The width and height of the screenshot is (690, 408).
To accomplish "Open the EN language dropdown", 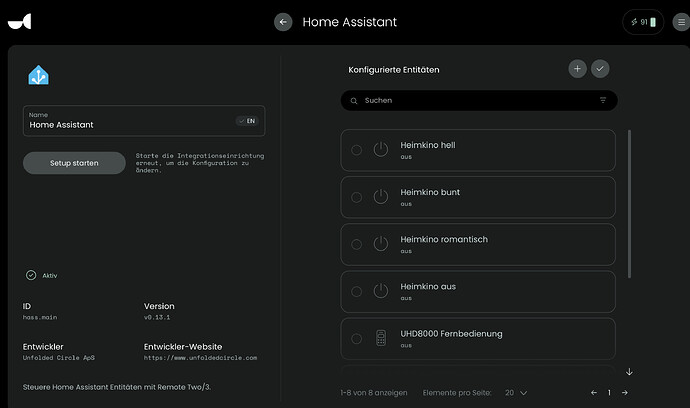I will (x=247, y=121).
